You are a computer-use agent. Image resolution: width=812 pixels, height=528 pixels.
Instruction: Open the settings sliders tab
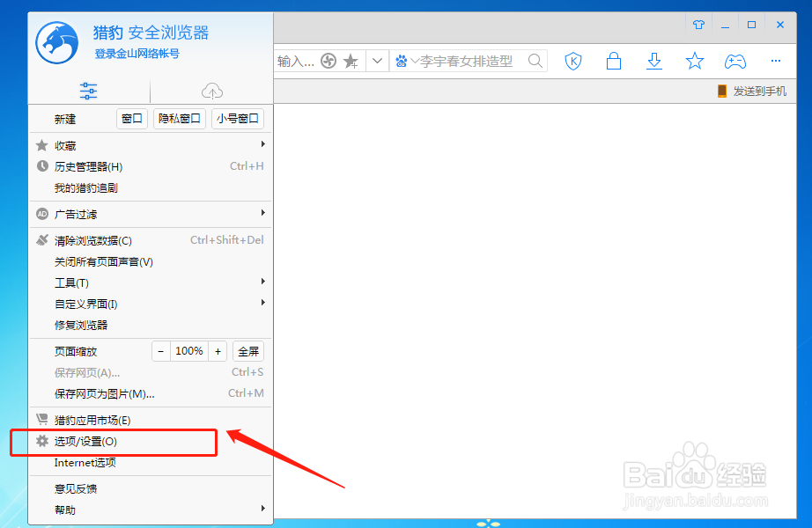click(89, 91)
